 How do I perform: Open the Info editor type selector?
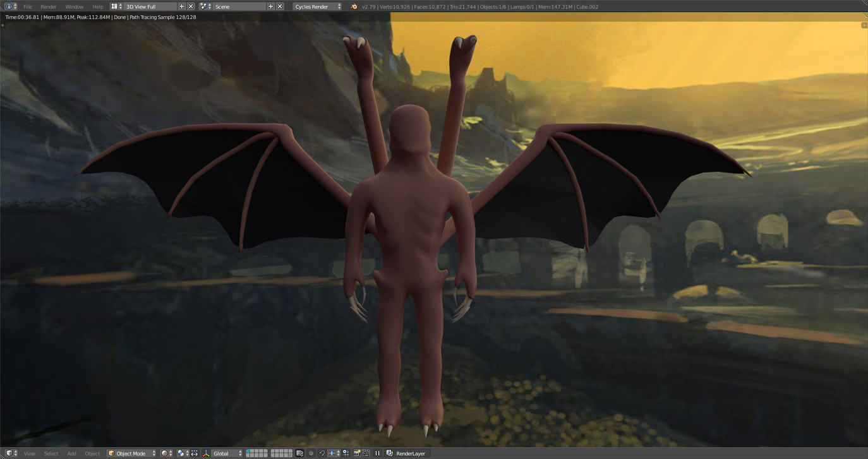[x=11, y=6]
